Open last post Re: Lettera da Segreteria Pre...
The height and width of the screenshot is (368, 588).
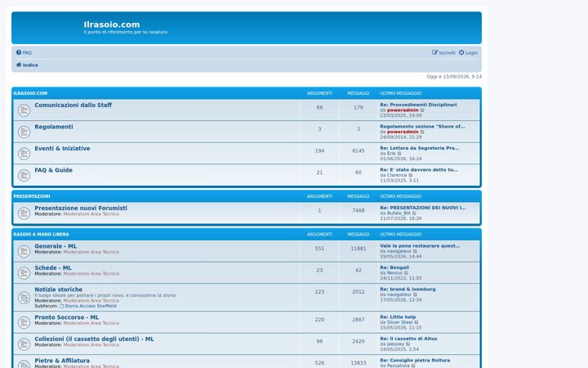pos(420,148)
